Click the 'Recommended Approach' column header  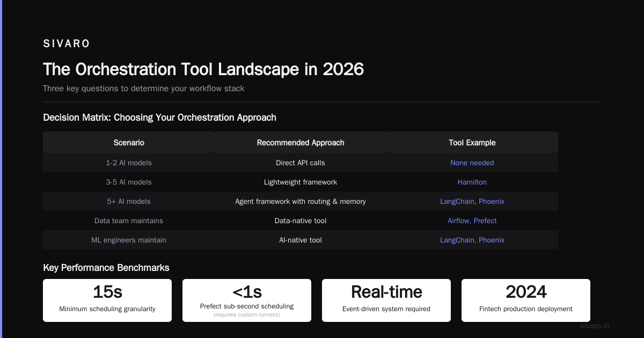[301, 143]
